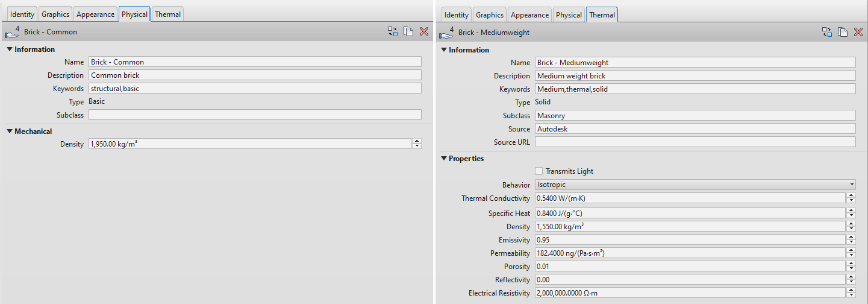Collapse the Mechanical section
This screenshot has height=304, width=868.
tap(10, 131)
